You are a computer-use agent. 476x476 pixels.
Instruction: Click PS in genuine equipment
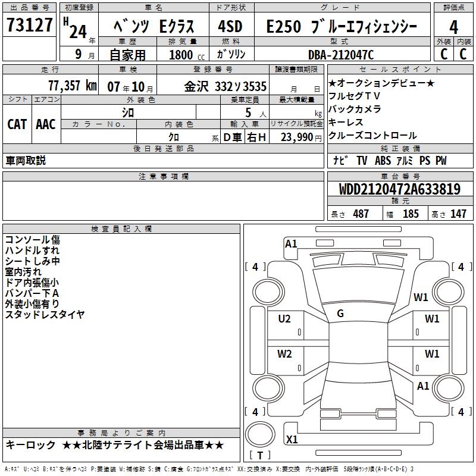pyautogui.click(x=425, y=161)
